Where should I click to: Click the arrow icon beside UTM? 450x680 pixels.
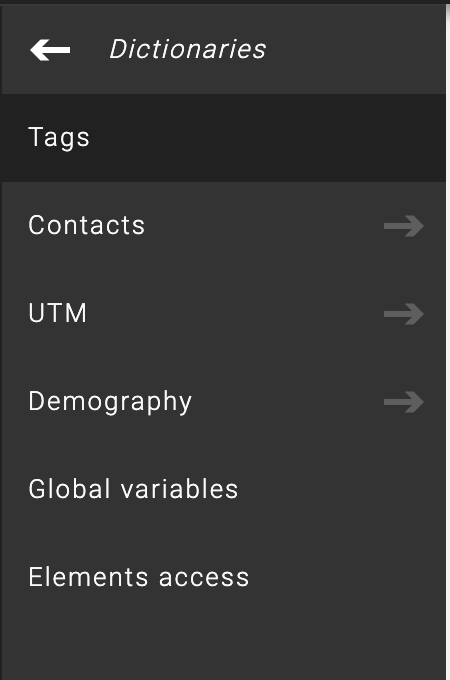click(404, 314)
